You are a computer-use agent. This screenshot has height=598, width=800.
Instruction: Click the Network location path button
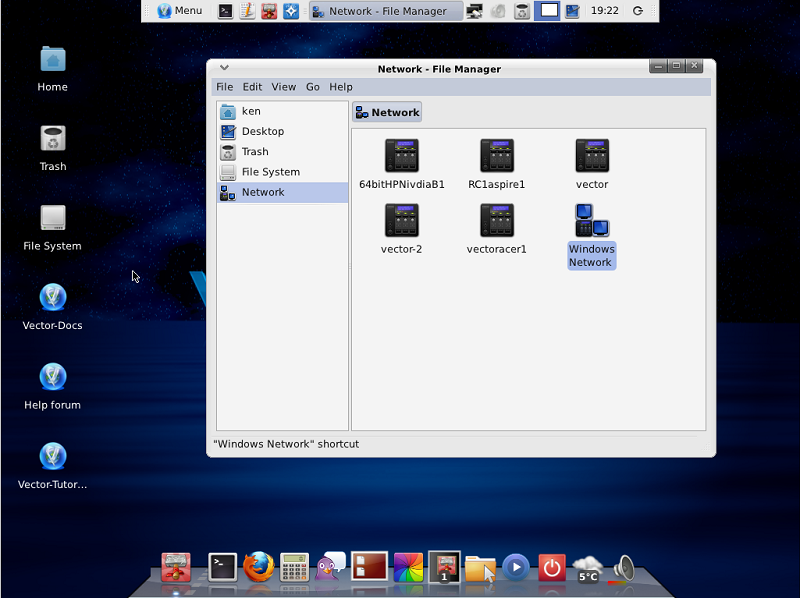(387, 112)
